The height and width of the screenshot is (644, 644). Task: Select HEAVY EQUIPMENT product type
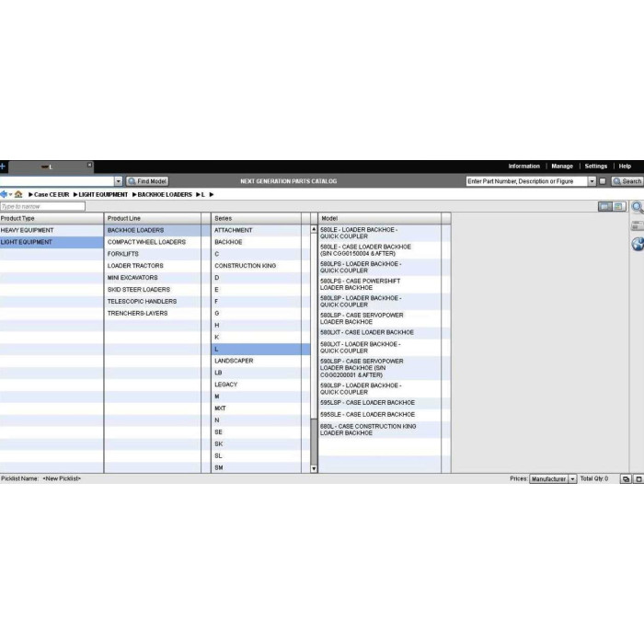(x=52, y=230)
